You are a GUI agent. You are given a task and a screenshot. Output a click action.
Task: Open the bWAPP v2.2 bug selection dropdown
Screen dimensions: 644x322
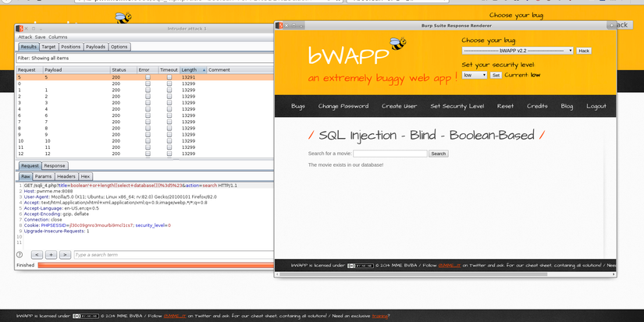[518, 51]
